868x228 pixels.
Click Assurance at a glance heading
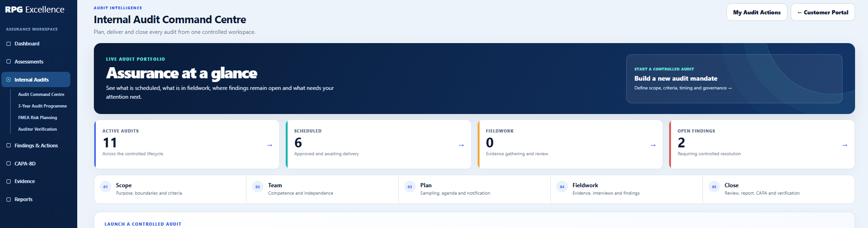(181, 73)
